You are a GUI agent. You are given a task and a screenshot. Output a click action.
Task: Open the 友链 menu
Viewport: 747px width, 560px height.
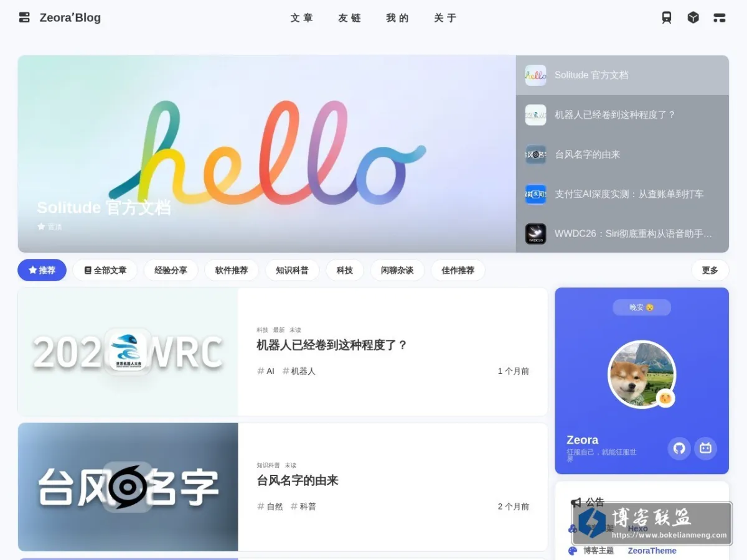[x=350, y=18]
